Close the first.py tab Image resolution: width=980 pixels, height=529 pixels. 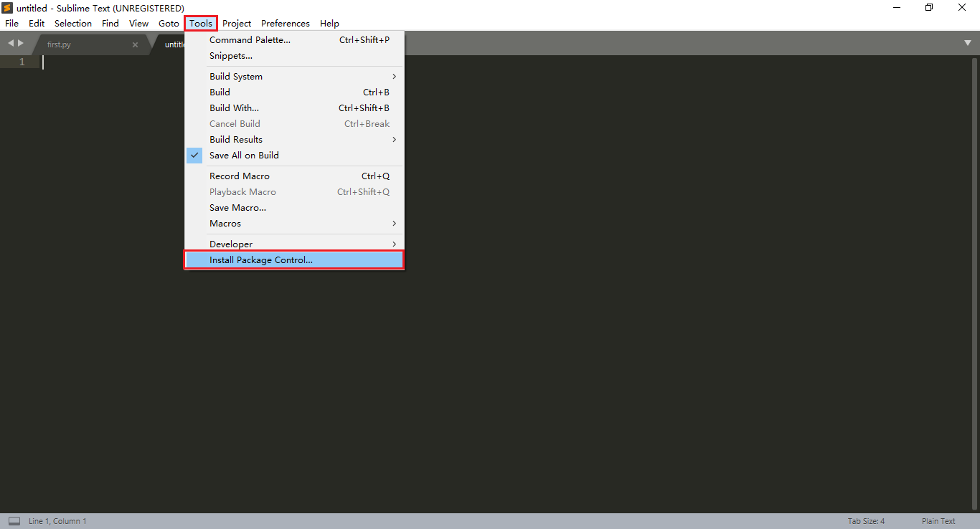tap(135, 44)
